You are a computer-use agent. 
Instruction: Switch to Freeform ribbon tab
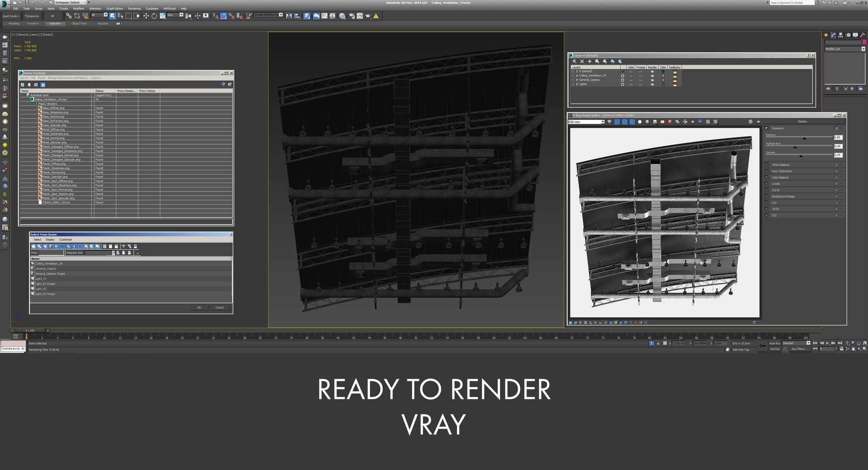[33, 24]
